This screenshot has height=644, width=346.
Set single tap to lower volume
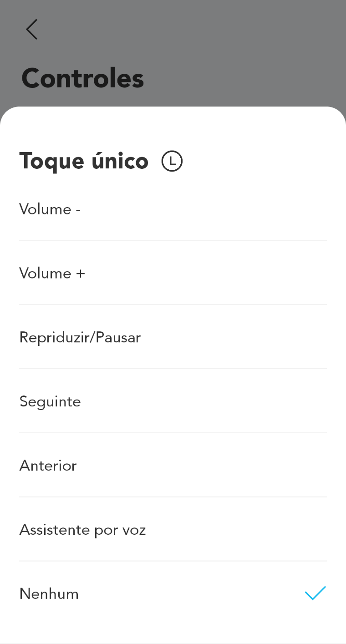coord(173,209)
